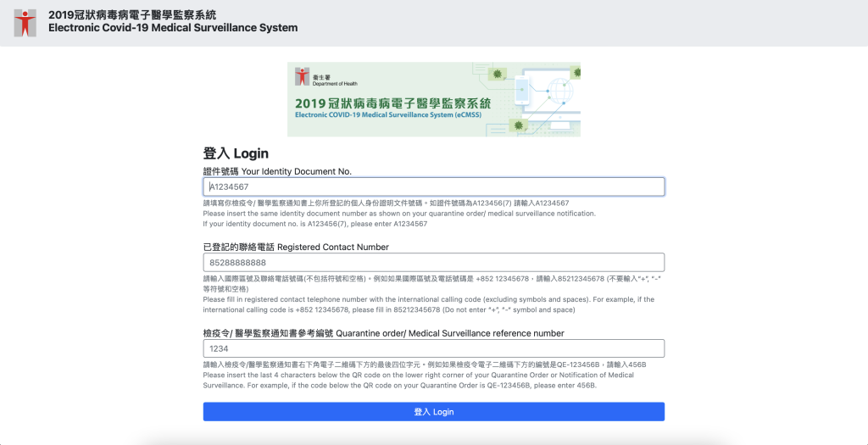Focus the Identity Document No. input field
Screen dimensions: 868x445
click(x=433, y=186)
